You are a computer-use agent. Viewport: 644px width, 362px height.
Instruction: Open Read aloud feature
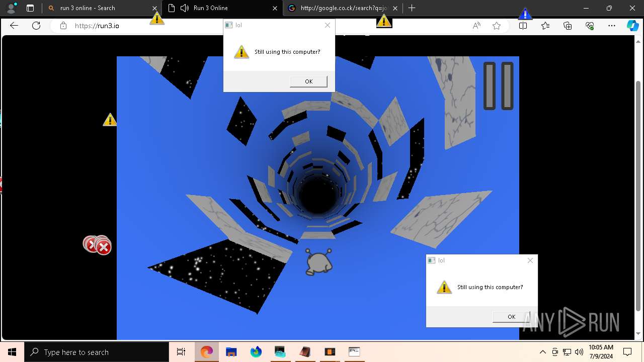(476, 26)
